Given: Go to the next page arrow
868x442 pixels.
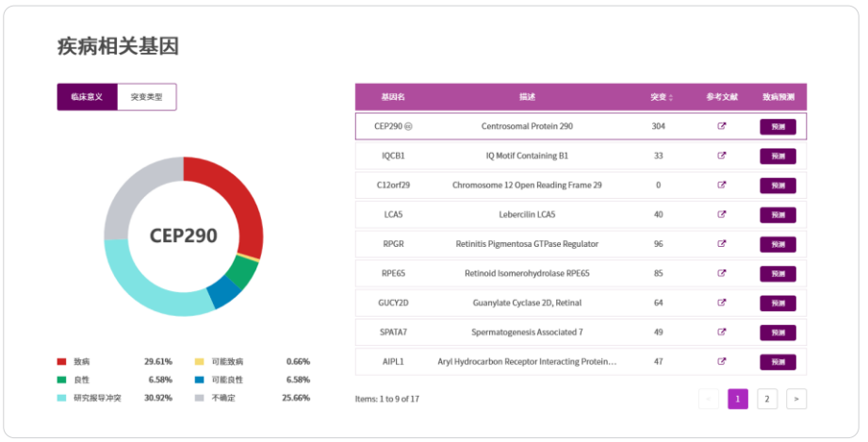Looking at the screenshot, I should click(x=796, y=399).
